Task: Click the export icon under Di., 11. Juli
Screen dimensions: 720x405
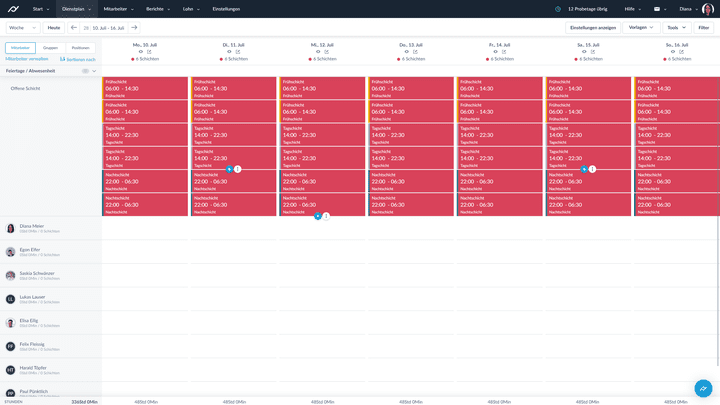Action: point(238,52)
